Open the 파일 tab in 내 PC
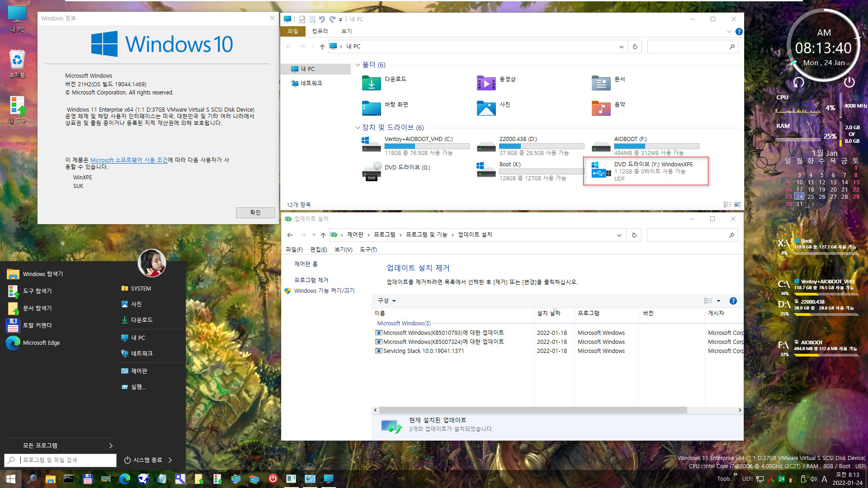Viewport: 868px width, 488px height. (293, 31)
